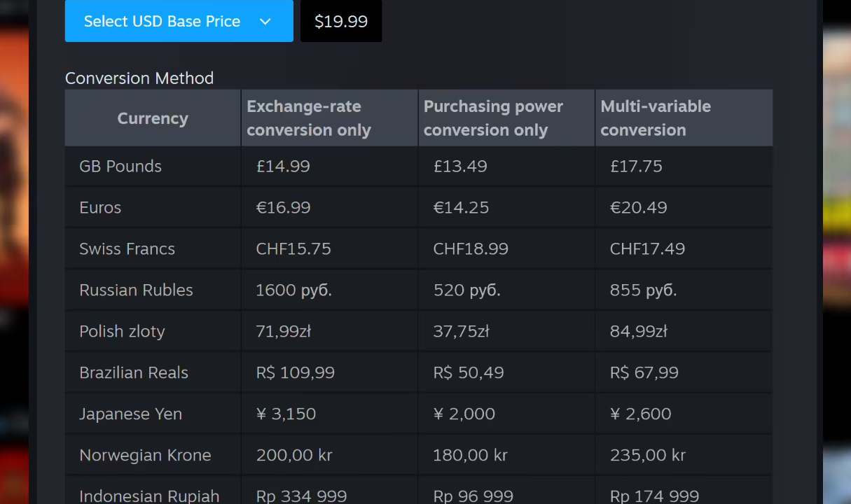Select the Norwegian Krone row label
The image size is (851, 504).
(145, 456)
